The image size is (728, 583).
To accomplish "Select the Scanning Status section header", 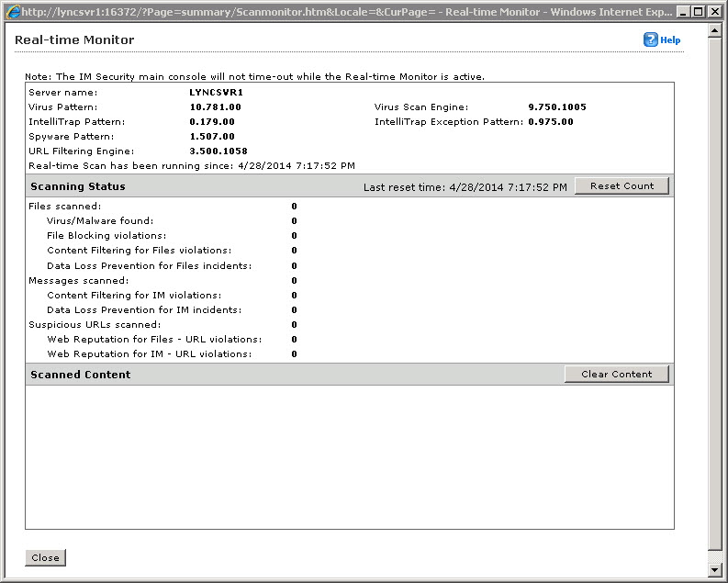I will pyautogui.click(x=78, y=186).
